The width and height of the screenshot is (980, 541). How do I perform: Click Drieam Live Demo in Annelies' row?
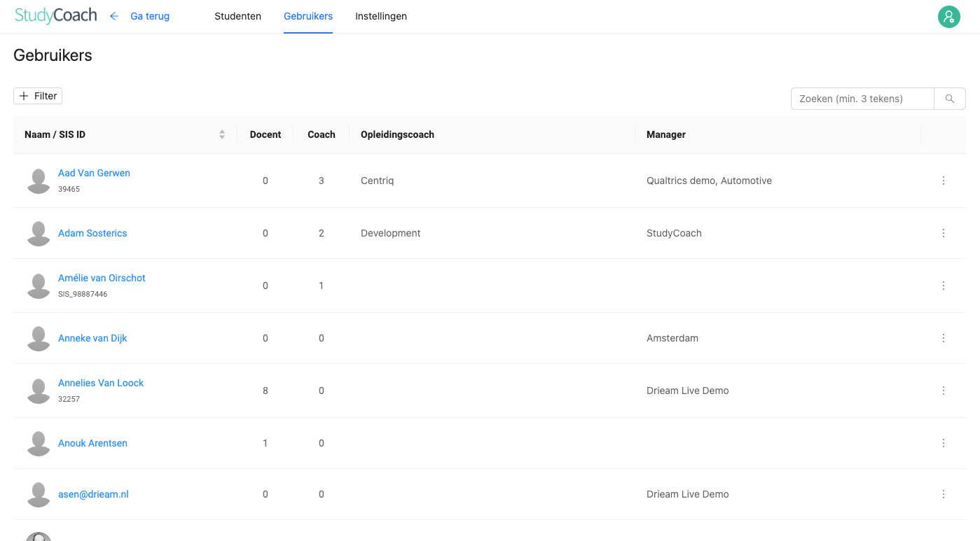click(688, 391)
